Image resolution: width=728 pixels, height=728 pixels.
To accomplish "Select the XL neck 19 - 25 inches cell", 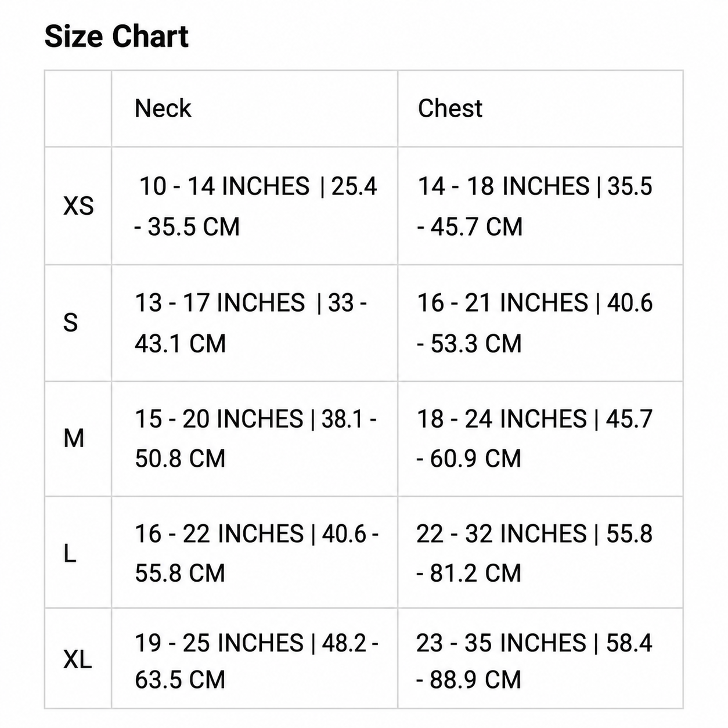I will click(254, 658).
